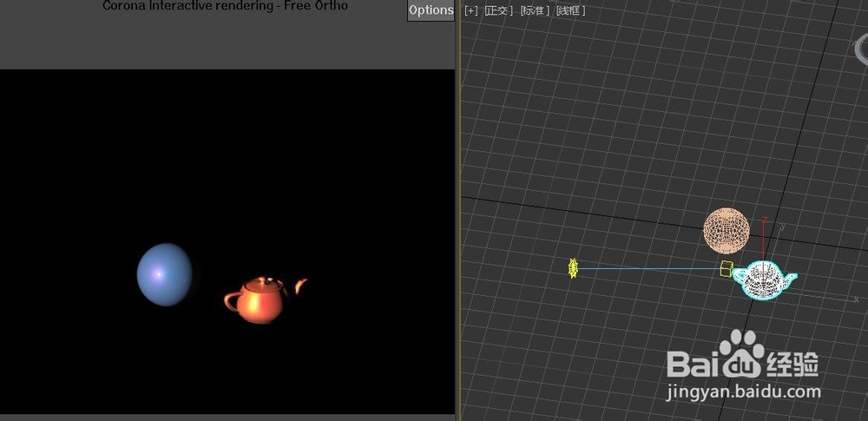The height and width of the screenshot is (421, 868).
Task: Open the 标准 shading label menu
Action: (535, 10)
